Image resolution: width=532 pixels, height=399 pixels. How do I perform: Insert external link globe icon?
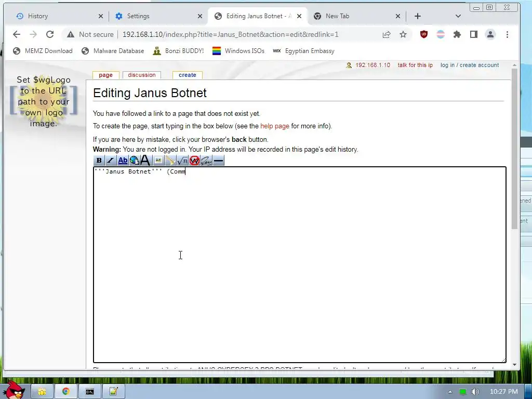[x=135, y=161]
